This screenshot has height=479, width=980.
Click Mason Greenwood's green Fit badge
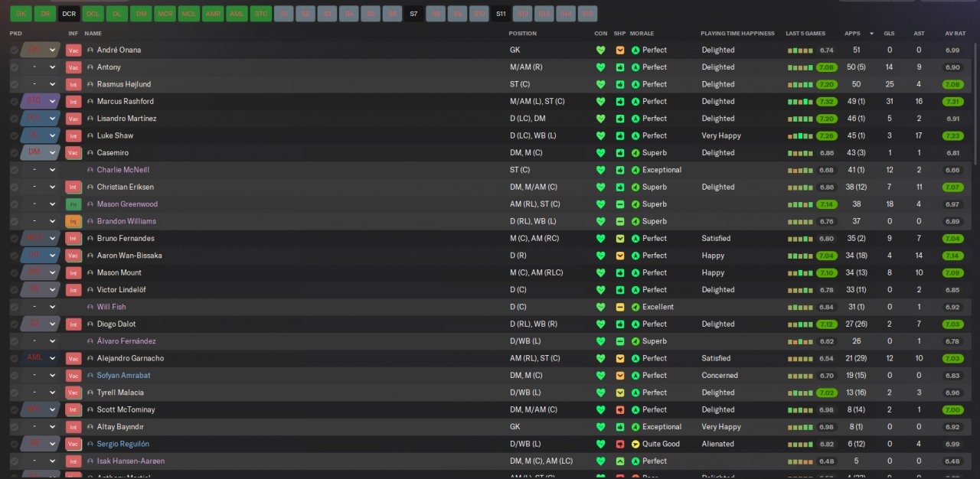coord(73,204)
